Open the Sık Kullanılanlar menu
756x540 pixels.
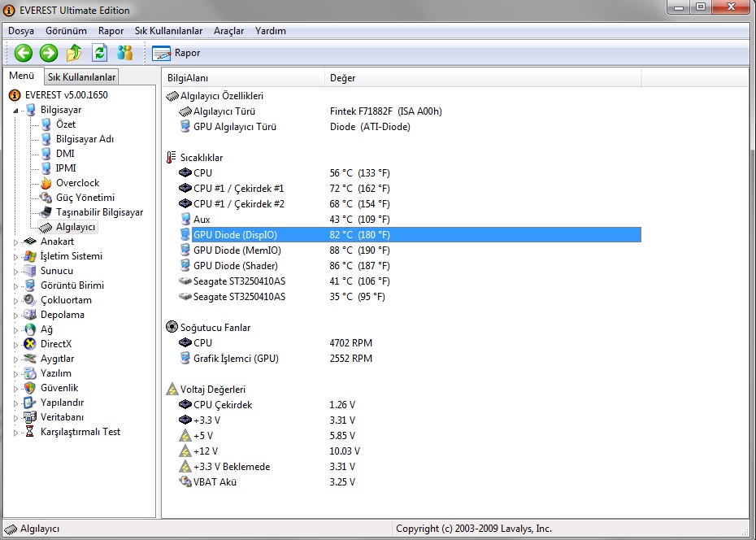coord(169,31)
